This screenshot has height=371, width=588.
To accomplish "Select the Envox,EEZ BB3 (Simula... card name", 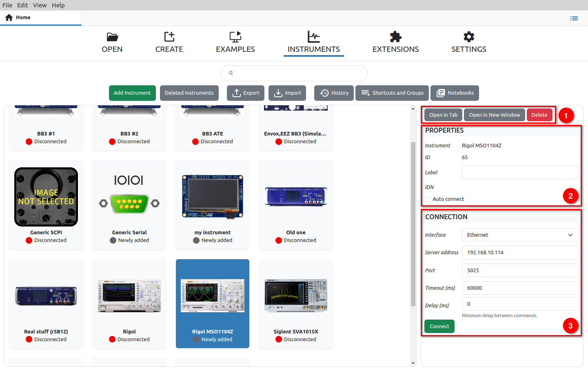I will pyautogui.click(x=295, y=134).
